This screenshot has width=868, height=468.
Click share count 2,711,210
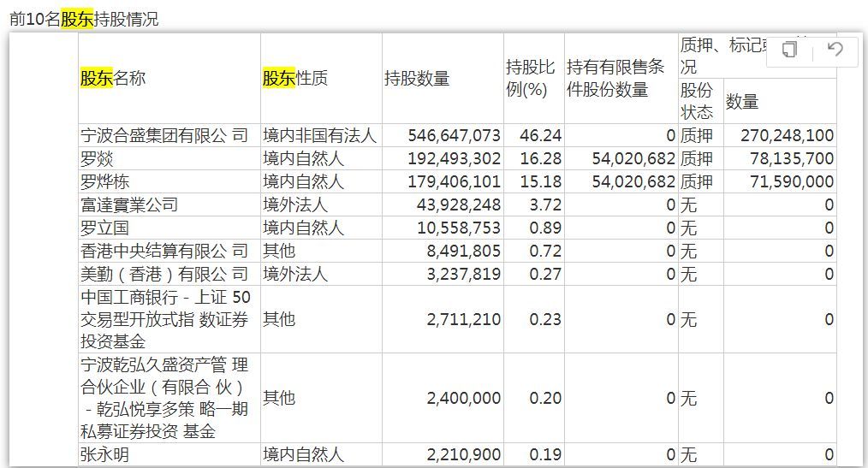click(x=463, y=319)
